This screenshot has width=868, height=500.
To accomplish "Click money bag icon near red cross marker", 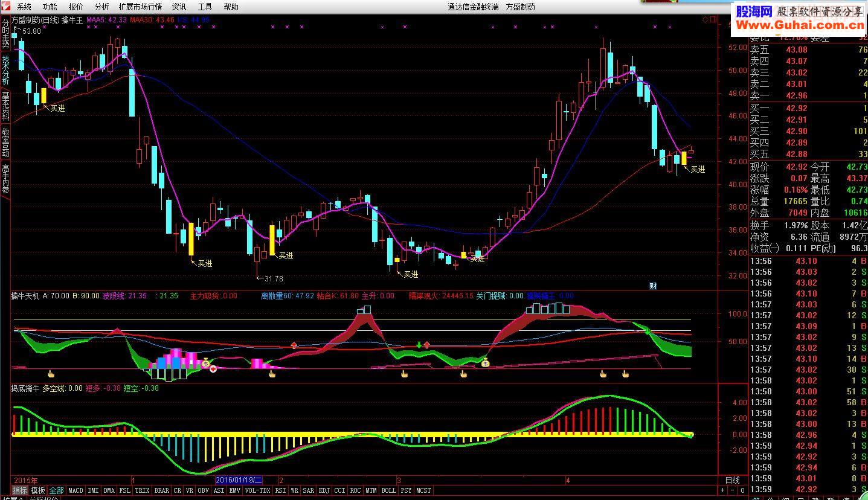I will point(205,363).
